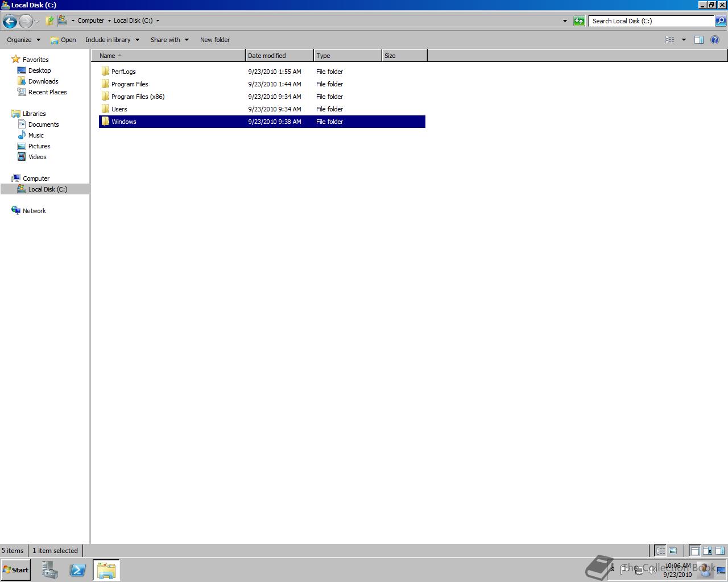This screenshot has width=728, height=582.
Task: Launch Windows PowerShell from the taskbar
Action: (x=77, y=570)
